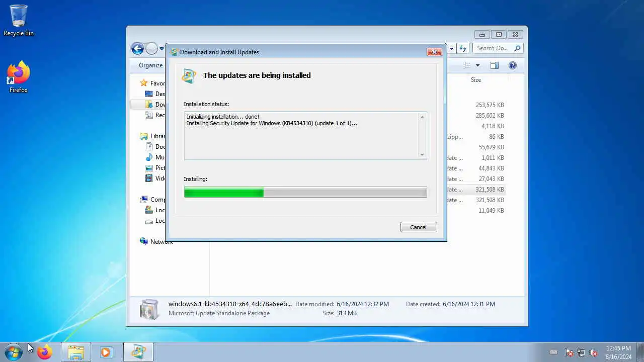Click the update package icon in details pane
Image resolution: width=644 pixels, height=362 pixels.
149,309
